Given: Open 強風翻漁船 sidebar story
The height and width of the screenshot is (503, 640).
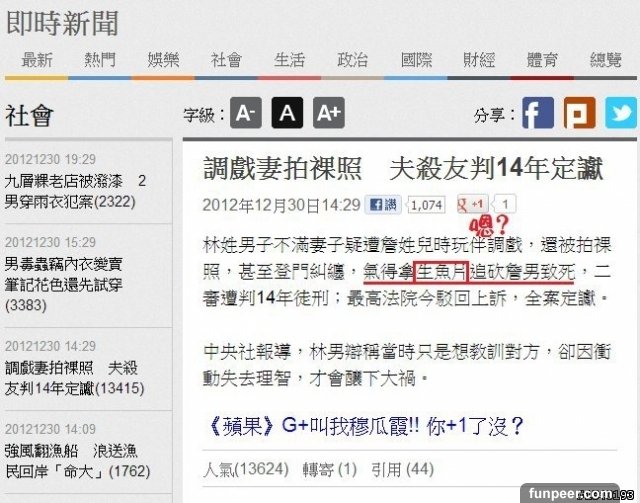Looking at the screenshot, I should click(78, 461).
